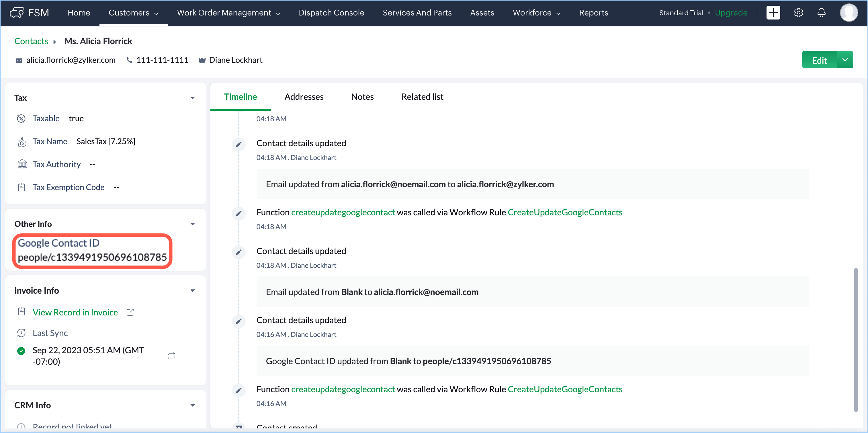
Task: Collapse the Invoice Info section
Action: 192,290
